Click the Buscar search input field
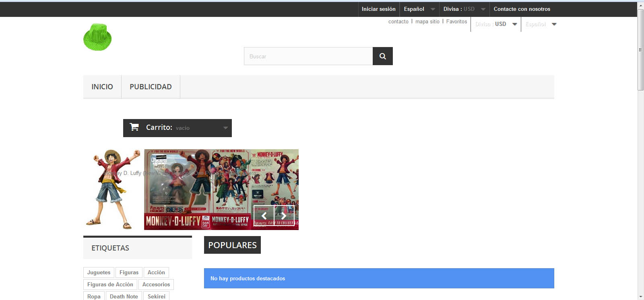Screen dimensions: 644x300 coord(308,56)
